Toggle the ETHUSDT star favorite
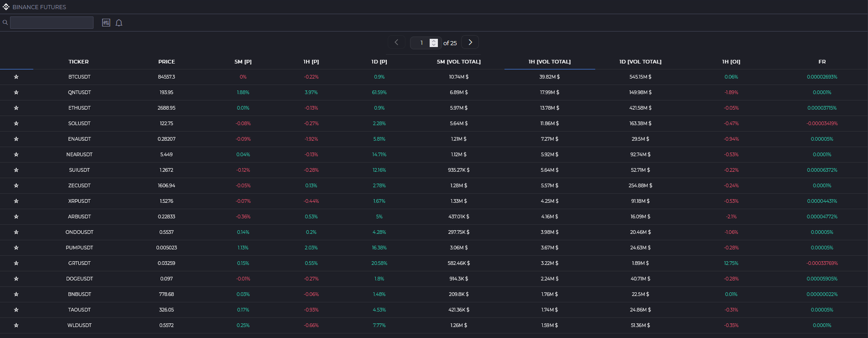Screen dimensions: 868x338 [x=16, y=108]
